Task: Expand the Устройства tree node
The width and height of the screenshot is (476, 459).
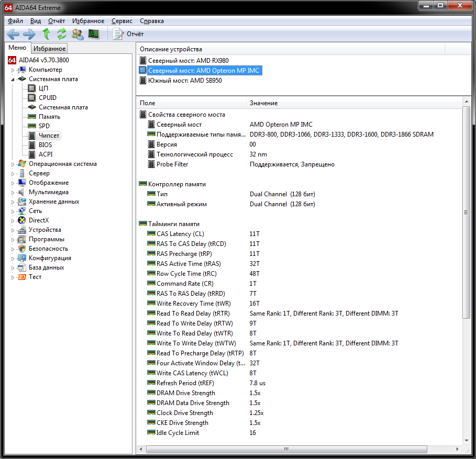Action: [x=13, y=230]
